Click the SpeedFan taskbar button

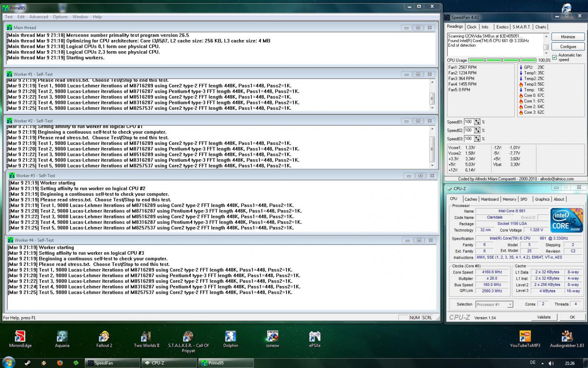(x=112, y=363)
